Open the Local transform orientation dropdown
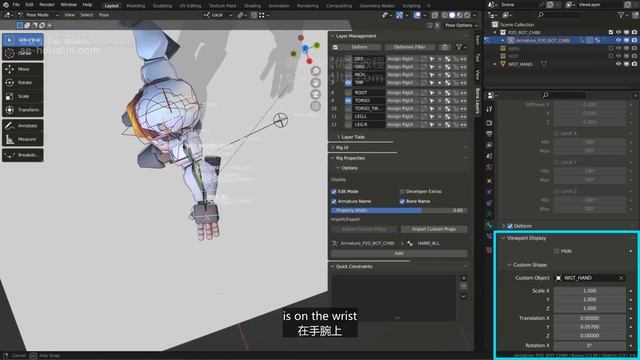This screenshot has height=360, width=640. 218,15
